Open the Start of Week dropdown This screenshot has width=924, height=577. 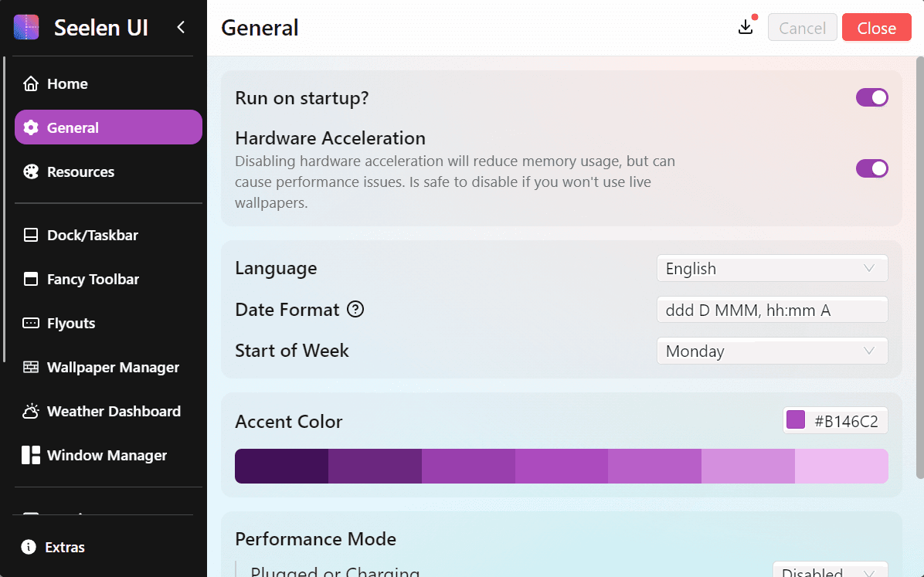[771, 351]
